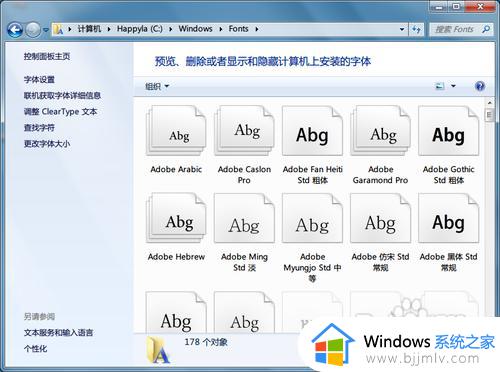Open recent pages dropdown beside Forward button
Image resolution: width=500 pixels, height=372 pixels.
tap(46, 30)
